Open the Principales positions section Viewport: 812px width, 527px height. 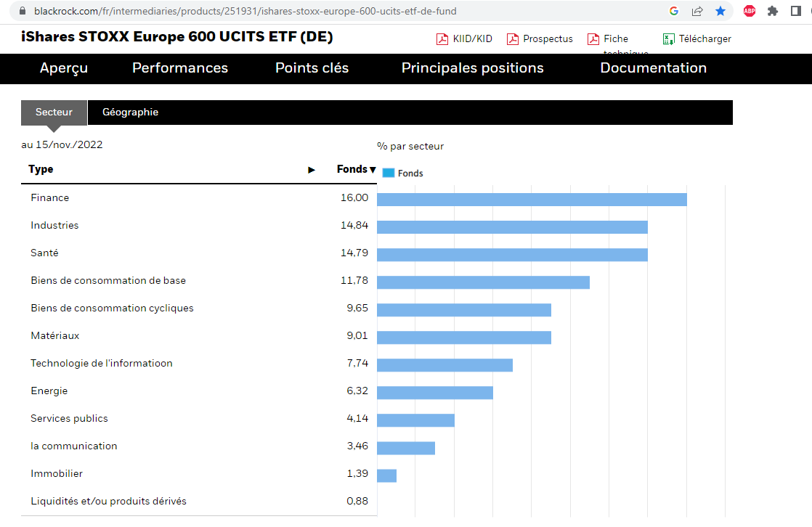pyautogui.click(x=472, y=68)
